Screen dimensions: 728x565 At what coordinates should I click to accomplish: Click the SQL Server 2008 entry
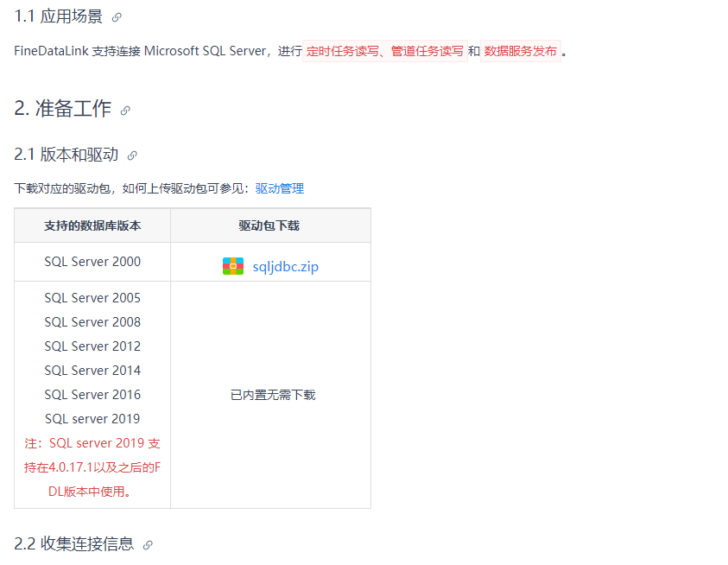tap(92, 322)
